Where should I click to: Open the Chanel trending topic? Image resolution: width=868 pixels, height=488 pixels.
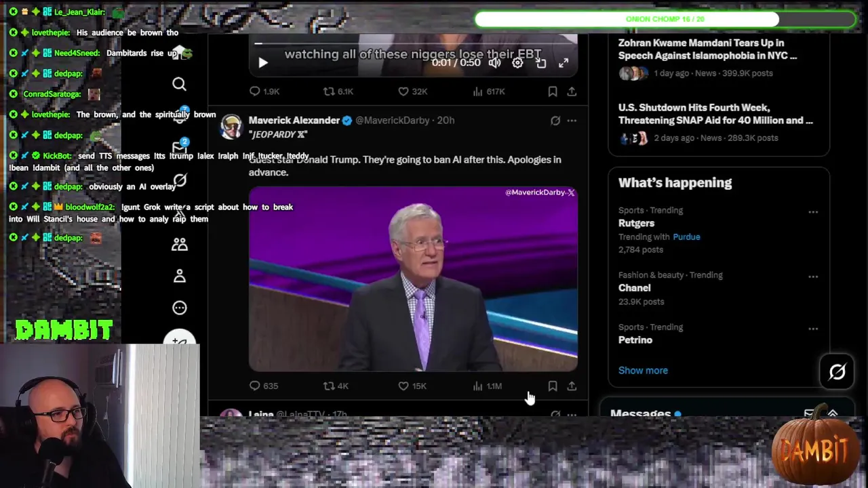click(634, 288)
